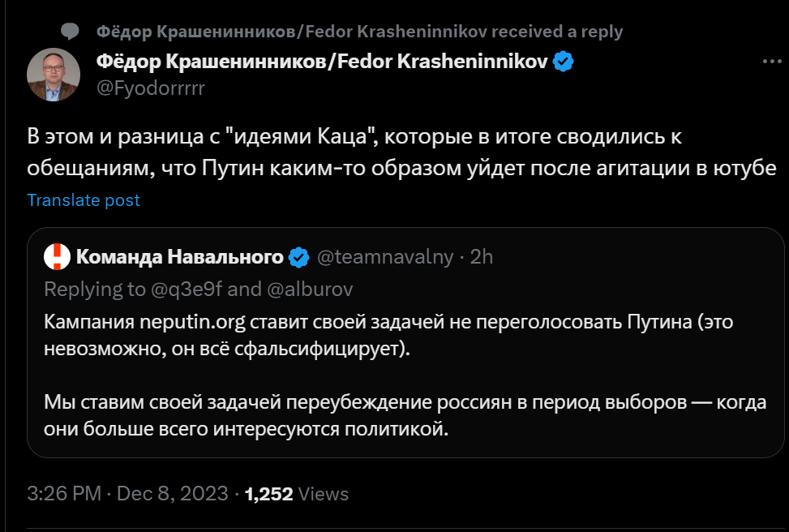Image resolution: width=789 pixels, height=532 pixels.
Task: Click the Translate post link
Action: [x=84, y=199]
